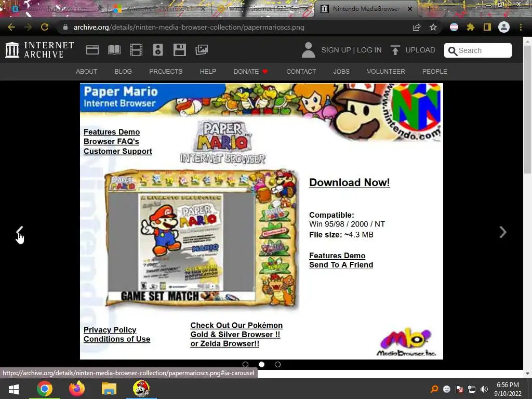Click the UPLOAD link with arrow
Screen dimensions: 532x399
click(413, 50)
